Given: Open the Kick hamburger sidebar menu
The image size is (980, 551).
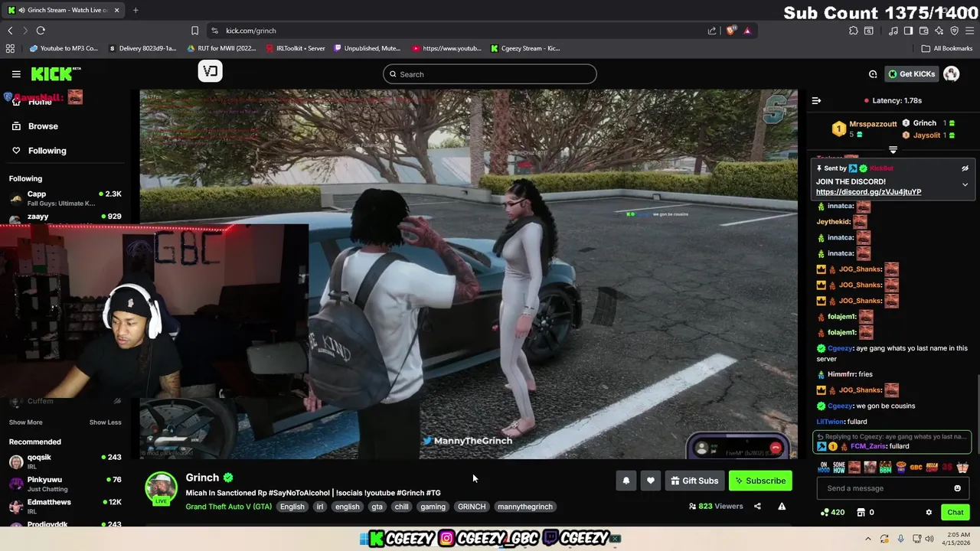Looking at the screenshot, I should click(16, 74).
